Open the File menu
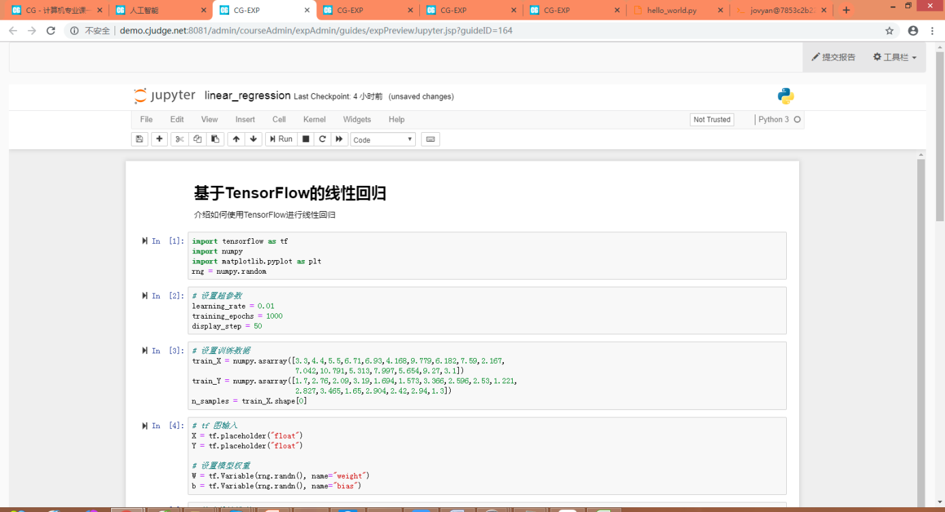This screenshot has width=945, height=512. [146, 119]
